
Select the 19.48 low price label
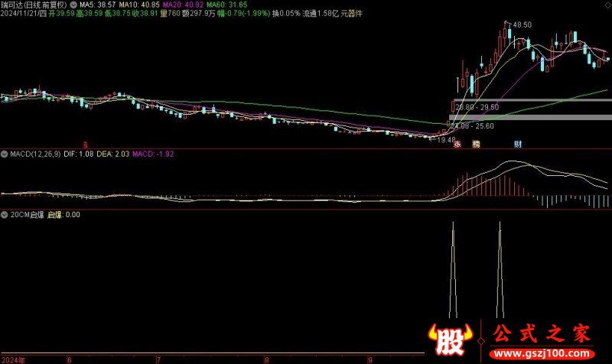446,140
